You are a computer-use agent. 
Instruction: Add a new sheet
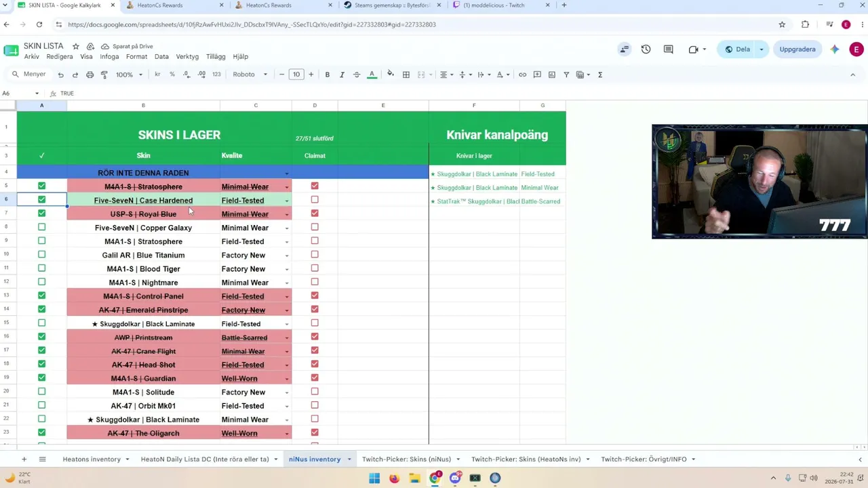(x=24, y=460)
